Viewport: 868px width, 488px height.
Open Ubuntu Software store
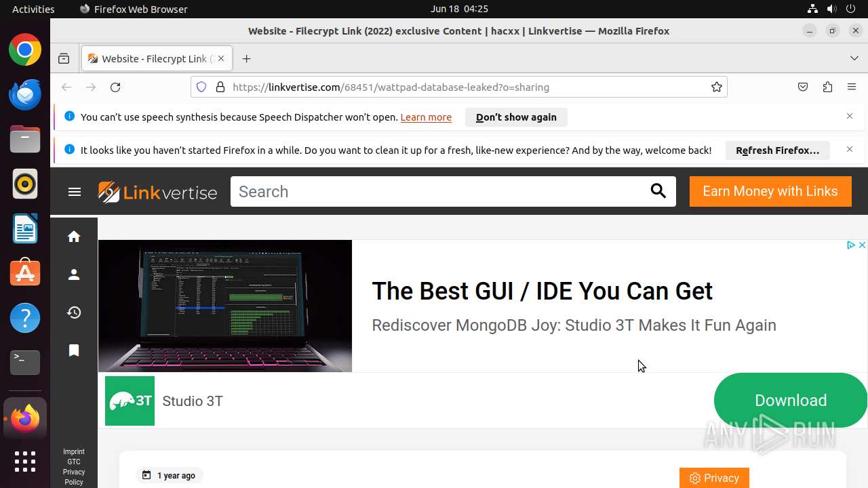[25, 273]
